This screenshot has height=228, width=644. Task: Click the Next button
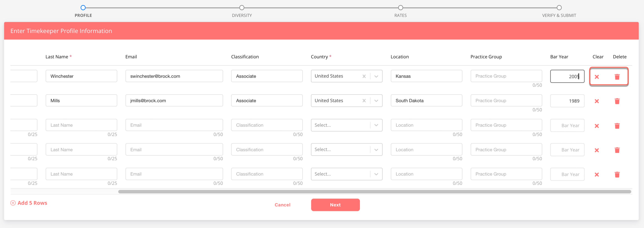coord(335,204)
